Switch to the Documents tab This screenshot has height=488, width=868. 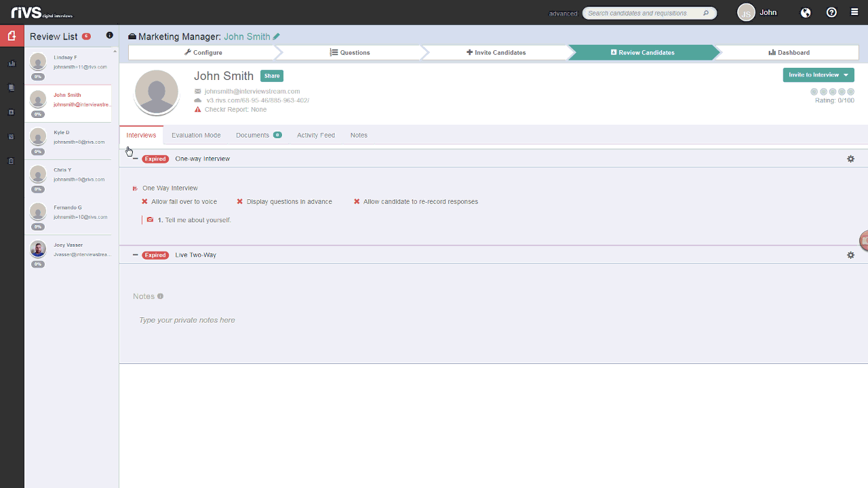[259, 135]
